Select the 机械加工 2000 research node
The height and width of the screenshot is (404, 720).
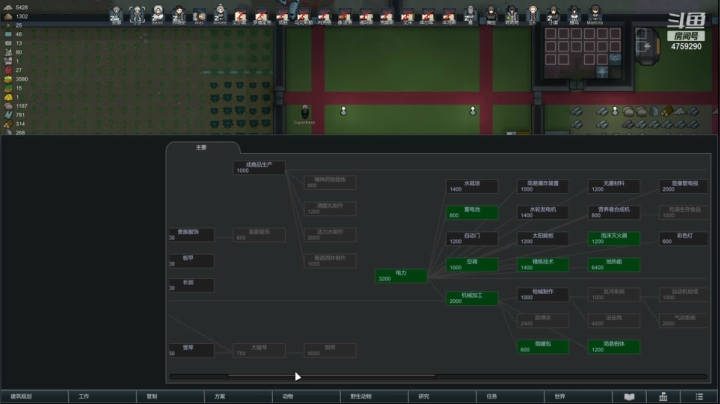click(x=472, y=298)
